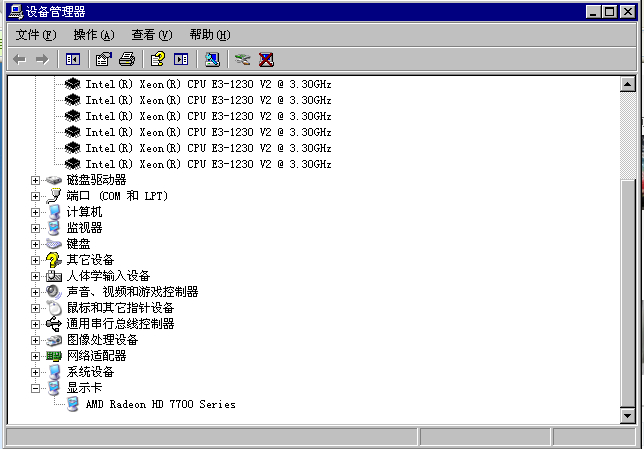Click Scan for hardware changes icon

212,60
